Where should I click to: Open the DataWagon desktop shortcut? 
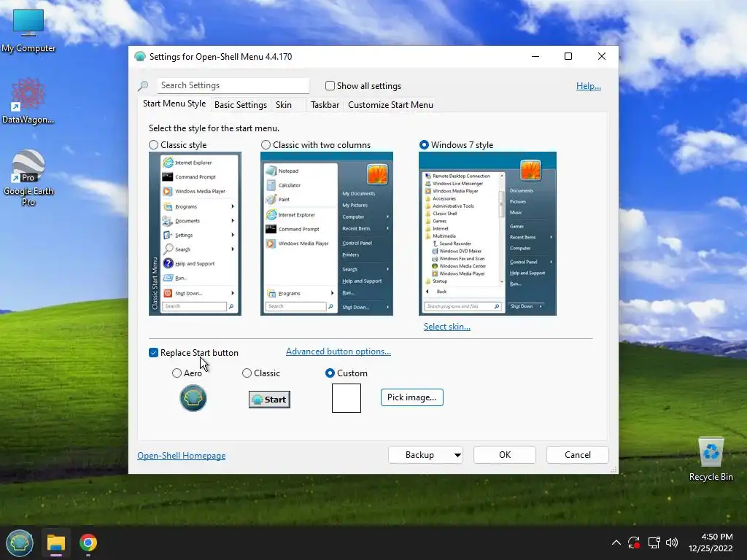pos(28,101)
